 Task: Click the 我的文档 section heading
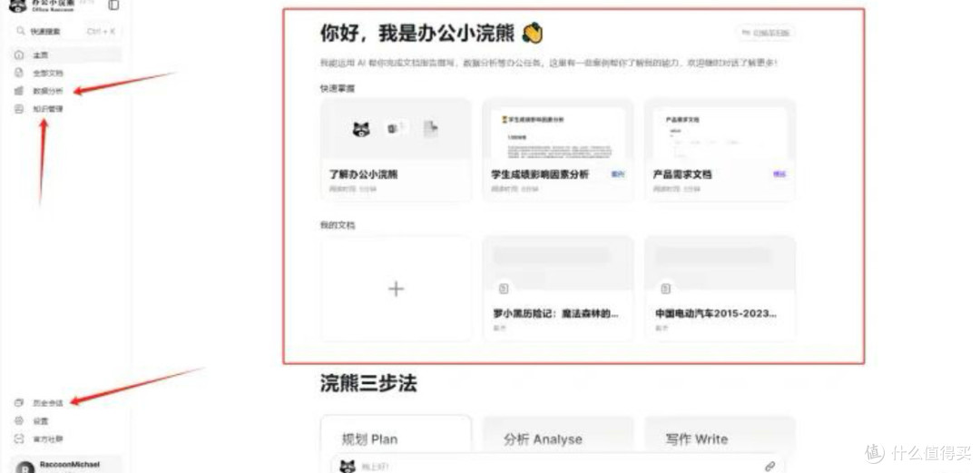(338, 225)
